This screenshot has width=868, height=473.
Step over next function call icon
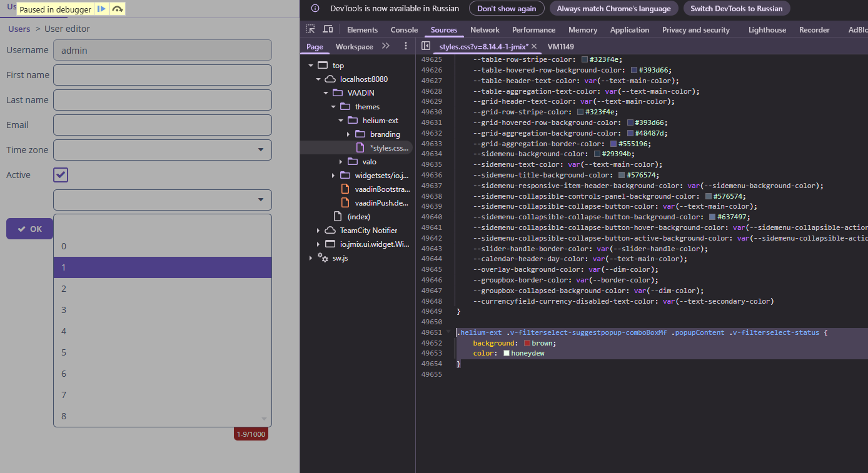117,9
